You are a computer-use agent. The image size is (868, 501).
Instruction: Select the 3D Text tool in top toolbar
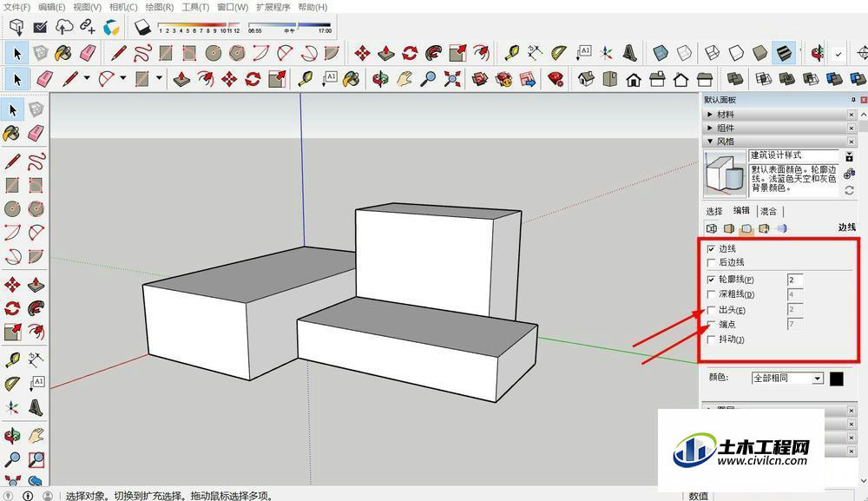(x=629, y=53)
